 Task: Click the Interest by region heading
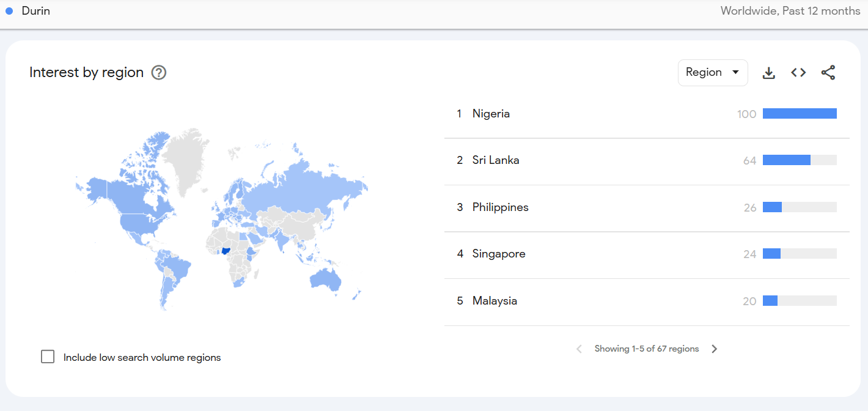click(x=87, y=73)
